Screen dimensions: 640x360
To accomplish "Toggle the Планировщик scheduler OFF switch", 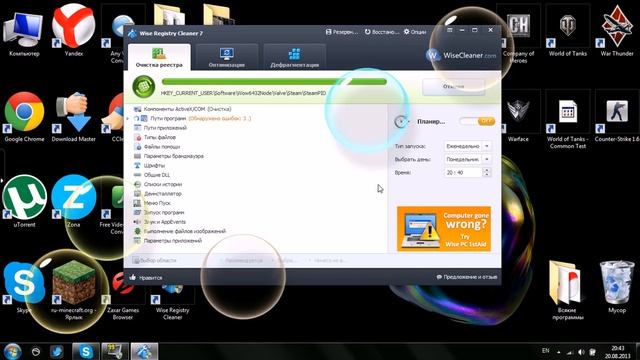I will pyautogui.click(x=477, y=121).
